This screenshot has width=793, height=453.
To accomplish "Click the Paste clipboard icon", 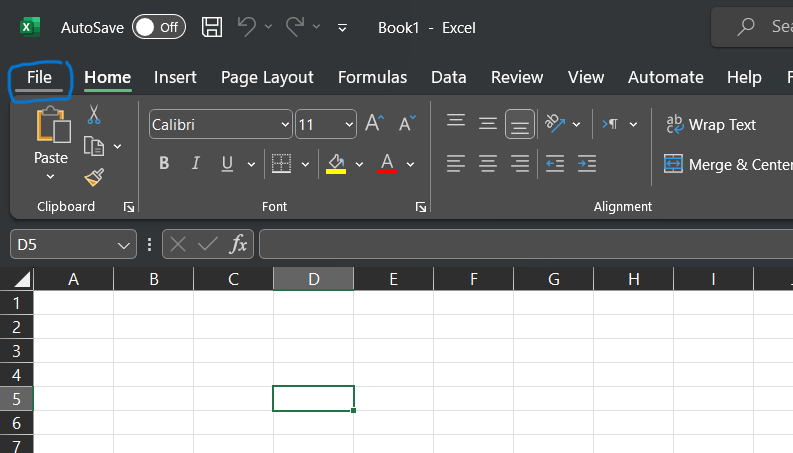I will (53, 124).
